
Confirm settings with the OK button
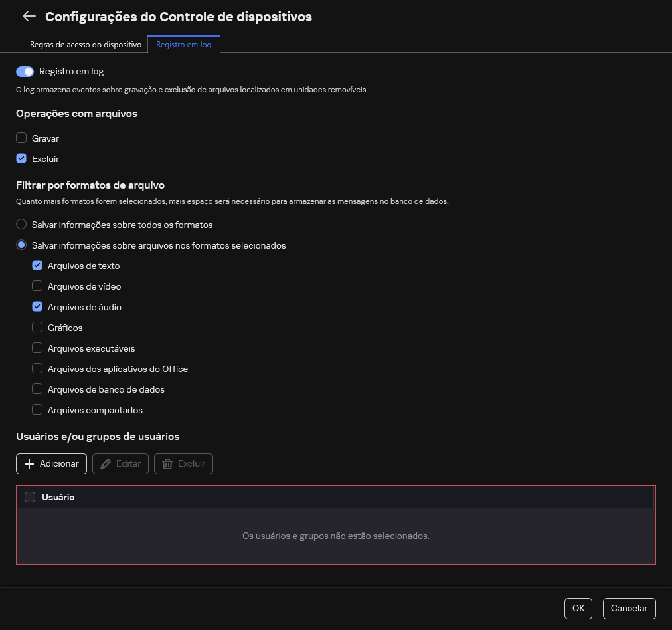[x=578, y=608]
